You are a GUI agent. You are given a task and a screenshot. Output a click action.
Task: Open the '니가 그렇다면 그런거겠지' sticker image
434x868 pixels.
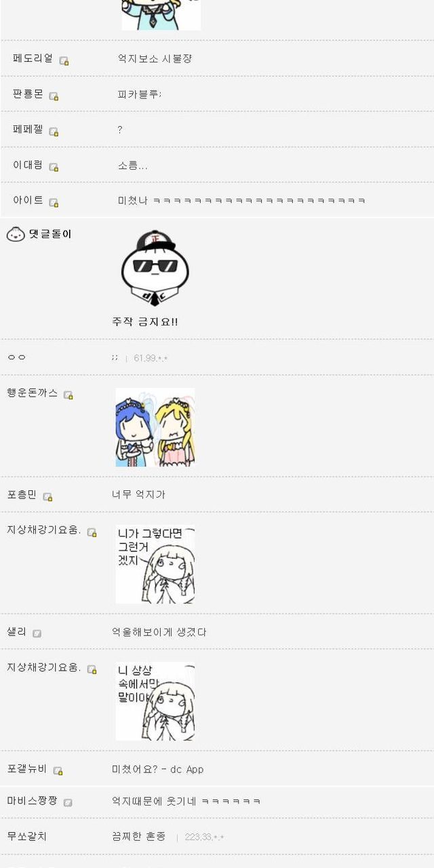pyautogui.click(x=155, y=564)
